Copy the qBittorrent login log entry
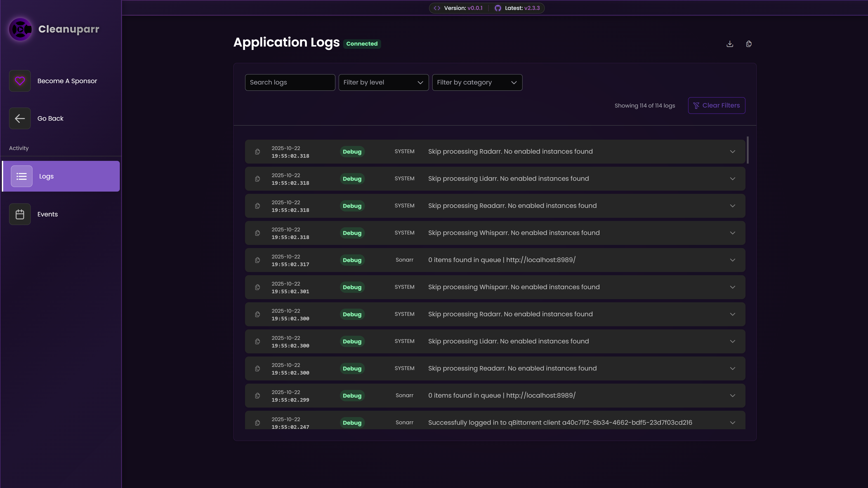This screenshot has width=868, height=488. tap(257, 423)
